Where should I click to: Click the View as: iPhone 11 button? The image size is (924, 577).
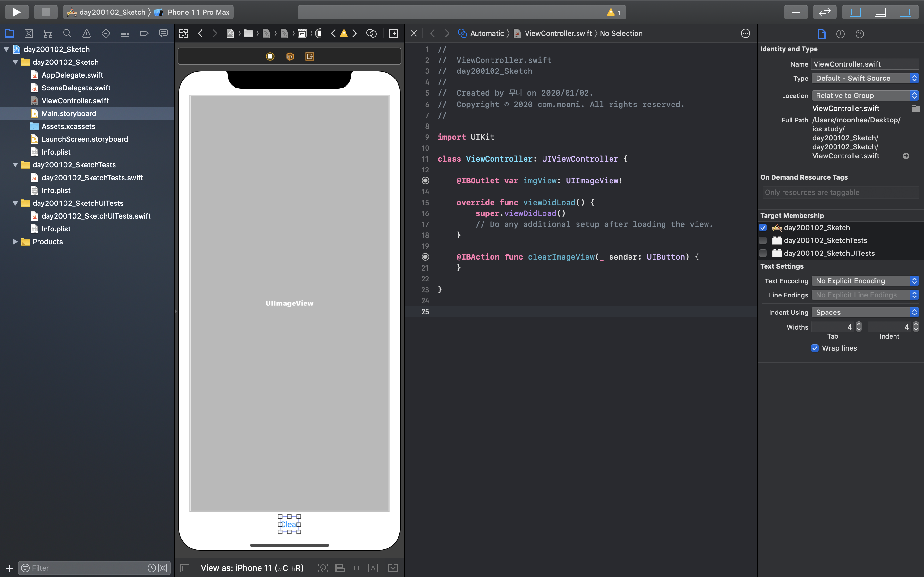[252, 568]
